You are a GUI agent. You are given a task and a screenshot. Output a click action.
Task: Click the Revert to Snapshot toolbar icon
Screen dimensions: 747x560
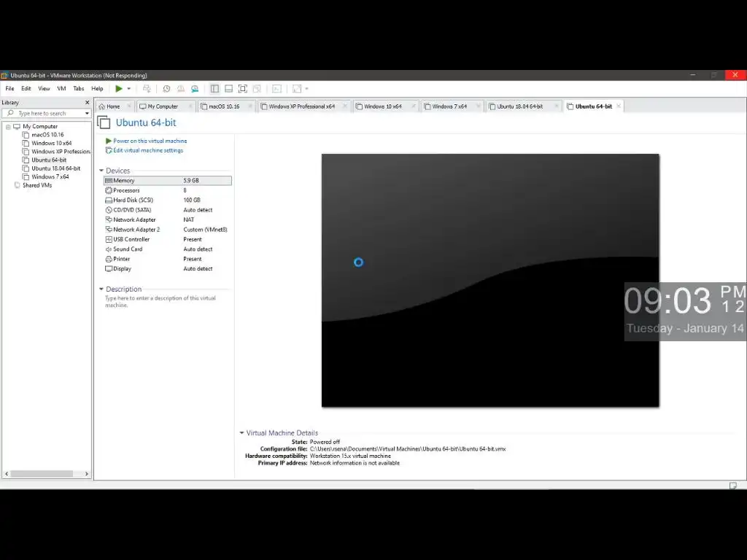181,88
